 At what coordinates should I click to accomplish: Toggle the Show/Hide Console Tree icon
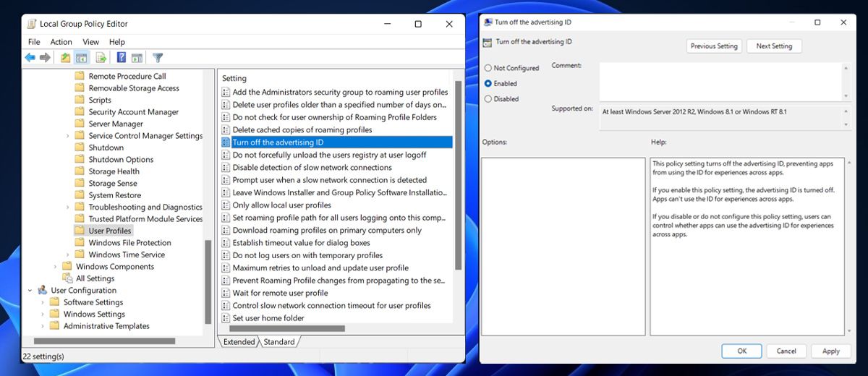(82, 58)
